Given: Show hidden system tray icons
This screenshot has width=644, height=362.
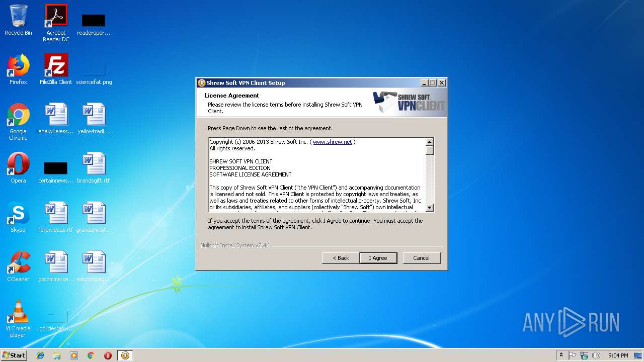Looking at the screenshot, I should click(x=561, y=355).
